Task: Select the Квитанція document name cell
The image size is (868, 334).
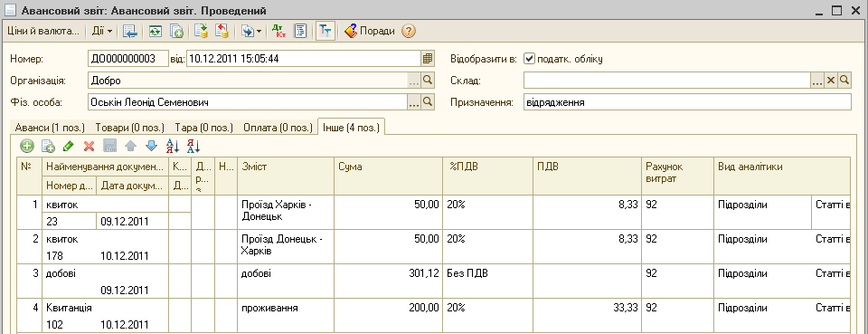Action: click(105, 308)
